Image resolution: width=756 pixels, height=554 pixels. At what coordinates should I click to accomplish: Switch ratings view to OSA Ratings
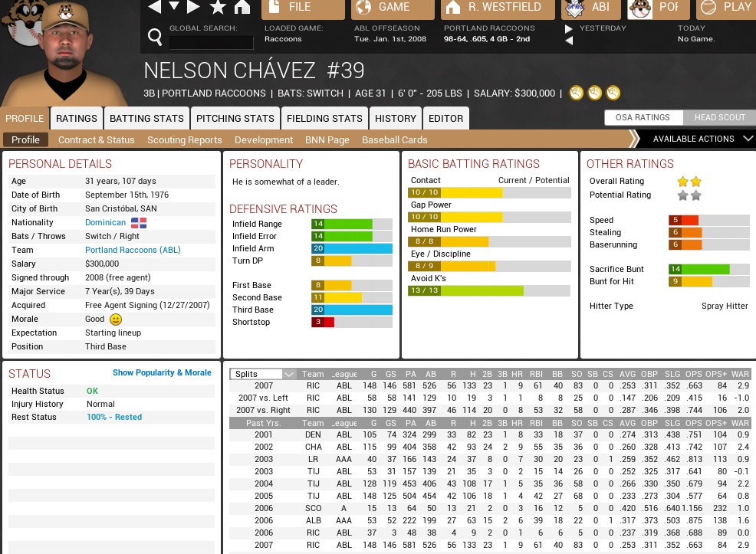click(643, 117)
